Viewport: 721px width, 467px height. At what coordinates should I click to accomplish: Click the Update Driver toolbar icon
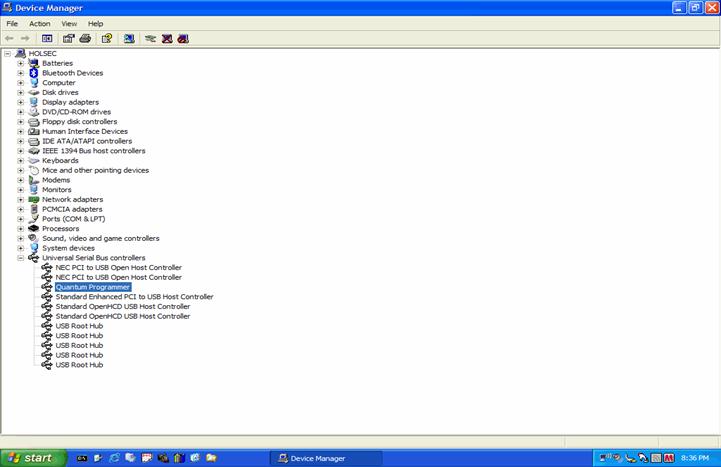[150, 39]
